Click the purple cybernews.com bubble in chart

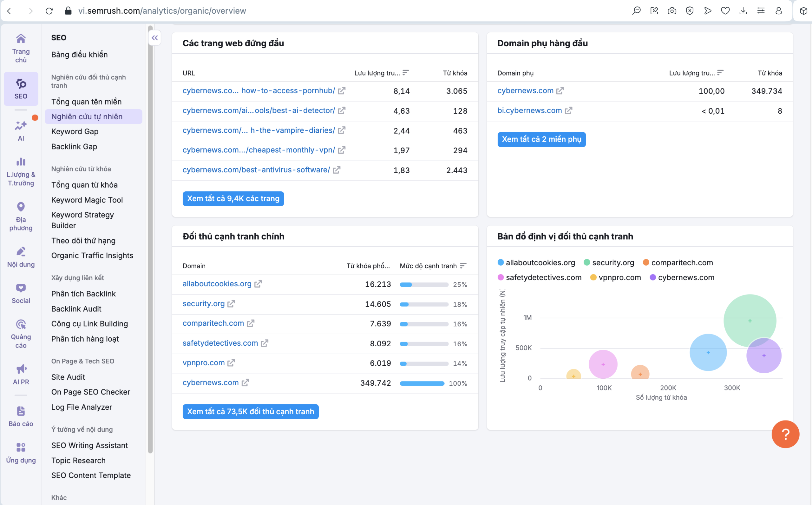pos(763,356)
